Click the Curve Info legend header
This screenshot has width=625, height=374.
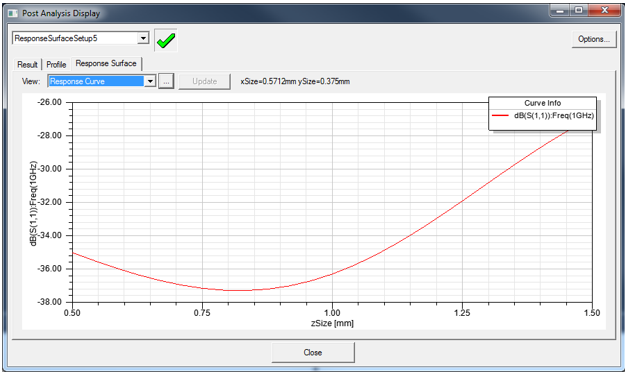tap(542, 103)
